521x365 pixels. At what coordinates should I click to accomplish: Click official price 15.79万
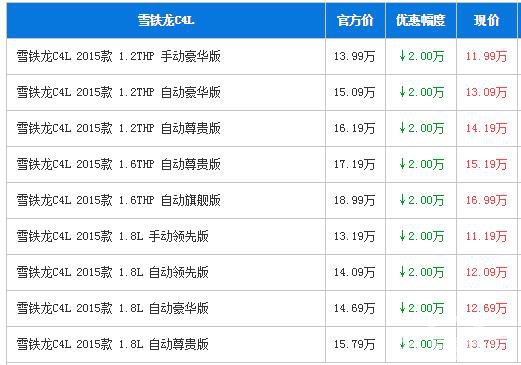[354, 344]
